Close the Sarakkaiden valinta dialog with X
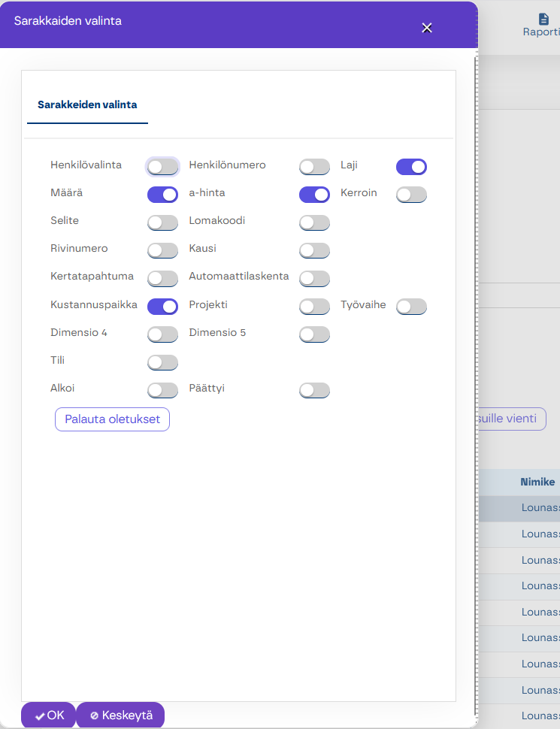Image resolution: width=560 pixels, height=729 pixels. [427, 28]
